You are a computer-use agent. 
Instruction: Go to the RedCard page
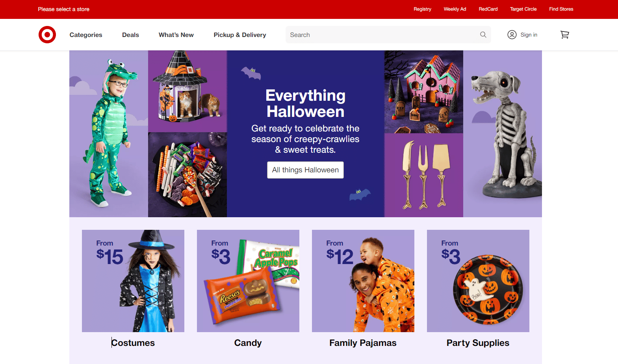pos(488,9)
